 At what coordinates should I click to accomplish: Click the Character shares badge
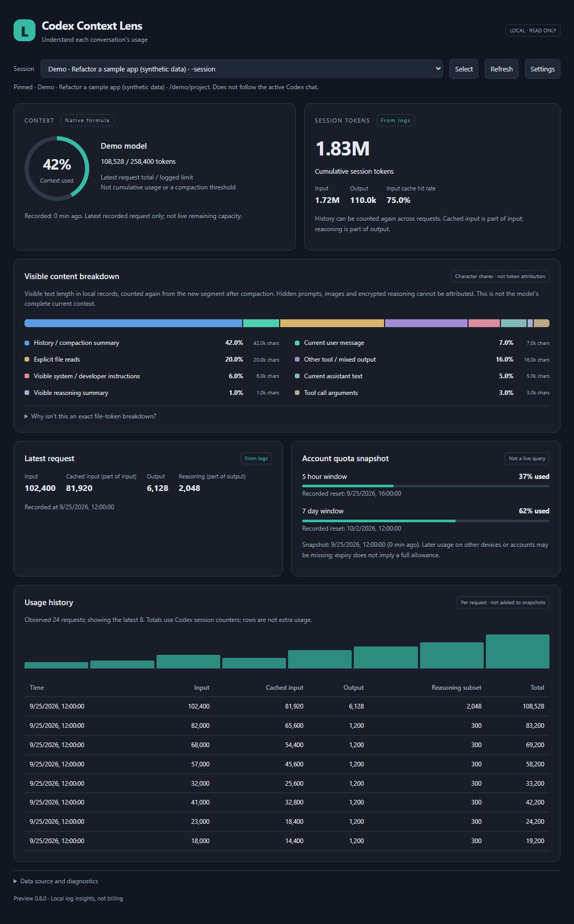(x=500, y=277)
